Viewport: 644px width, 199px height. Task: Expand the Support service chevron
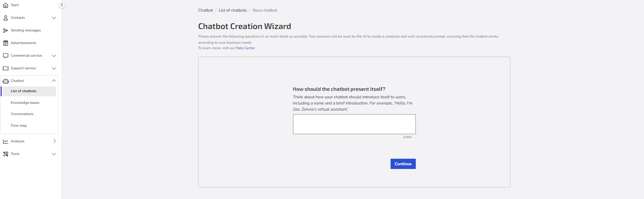click(x=54, y=68)
